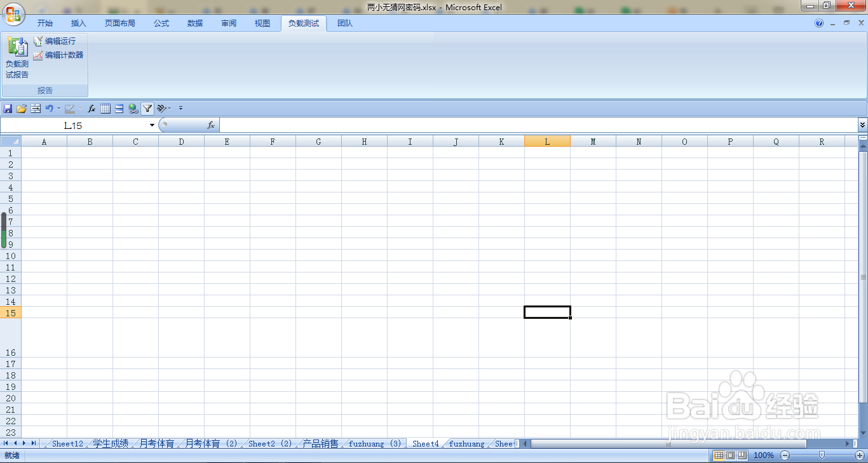The width and height of the screenshot is (868, 463).
Task: Click the zoom slider handle
Action: pos(822,455)
